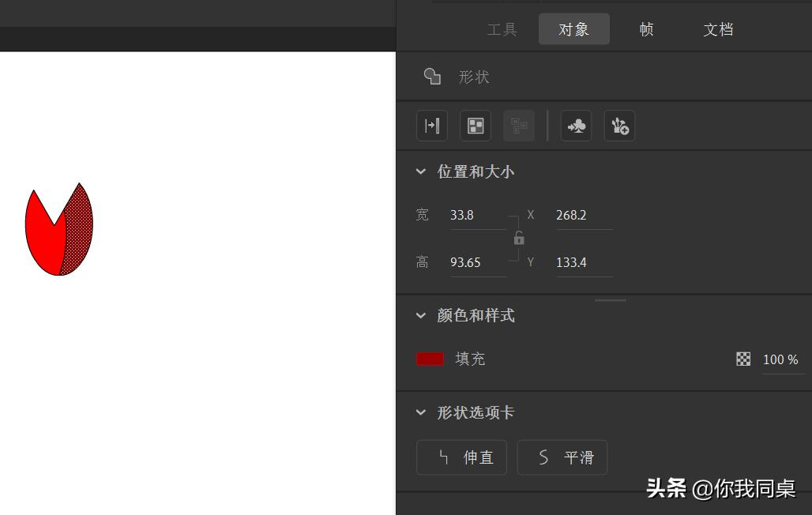
Task: Switch to the 工具 tab
Action: [x=502, y=29]
